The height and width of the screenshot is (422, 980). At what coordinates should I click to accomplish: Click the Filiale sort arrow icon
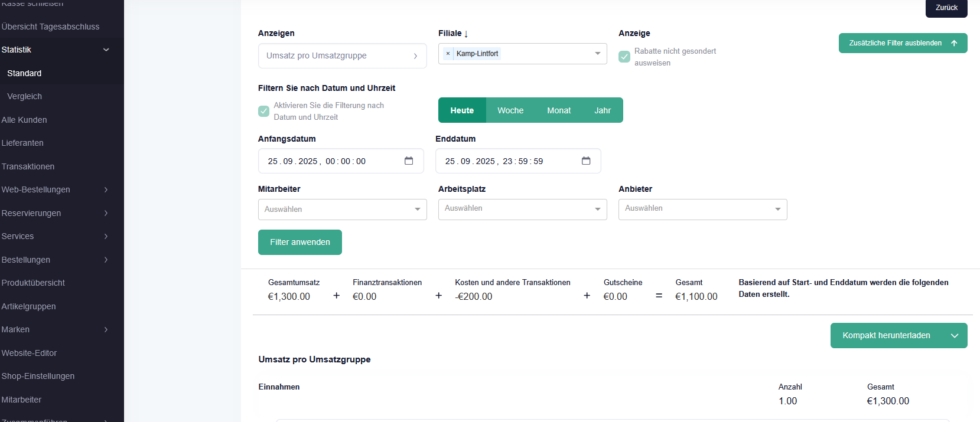click(x=466, y=34)
